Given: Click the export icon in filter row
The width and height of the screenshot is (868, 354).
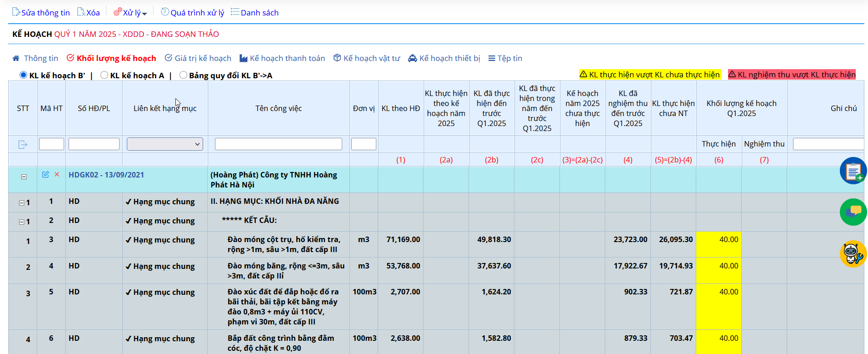Looking at the screenshot, I should click(23, 144).
